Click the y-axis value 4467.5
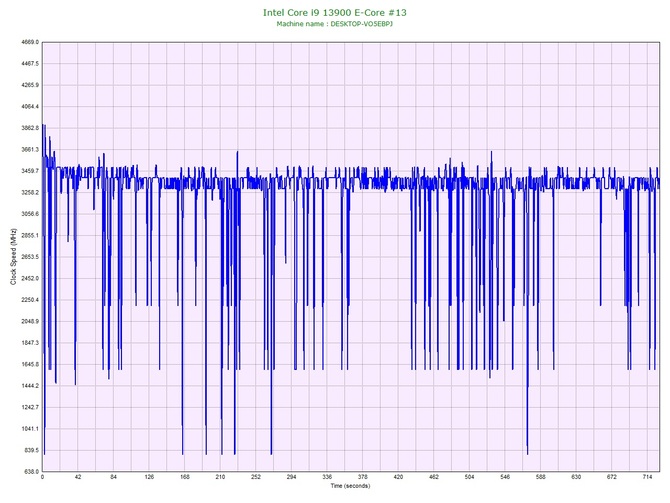670x503 pixels. 30,64
